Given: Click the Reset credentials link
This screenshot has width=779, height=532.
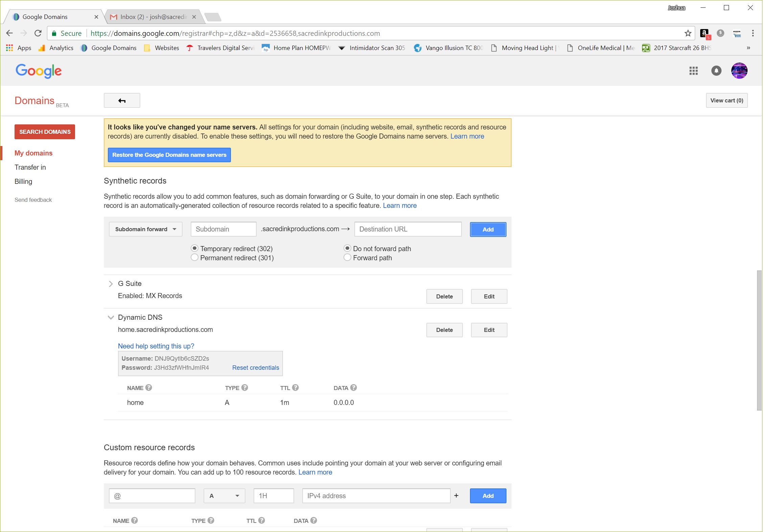Looking at the screenshot, I should click(x=255, y=368).
